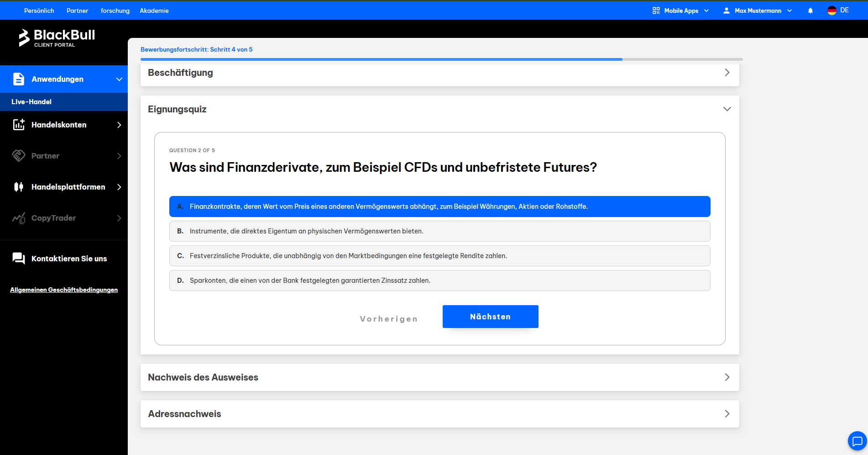The width and height of the screenshot is (868, 455).
Task: Click the German flag language icon
Action: [x=832, y=11]
